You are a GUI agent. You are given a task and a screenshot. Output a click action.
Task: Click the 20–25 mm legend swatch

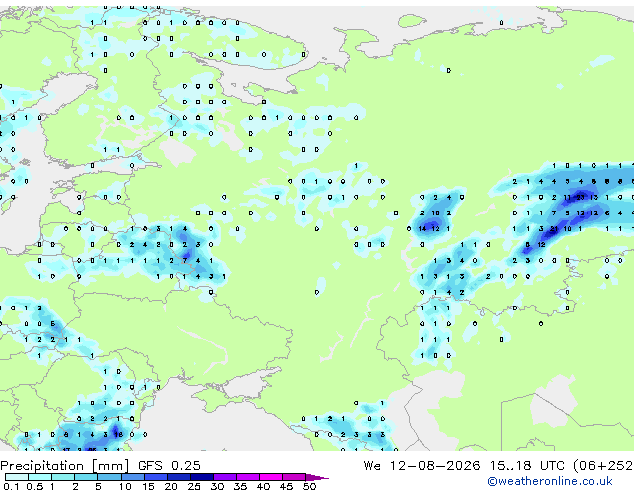(178, 477)
